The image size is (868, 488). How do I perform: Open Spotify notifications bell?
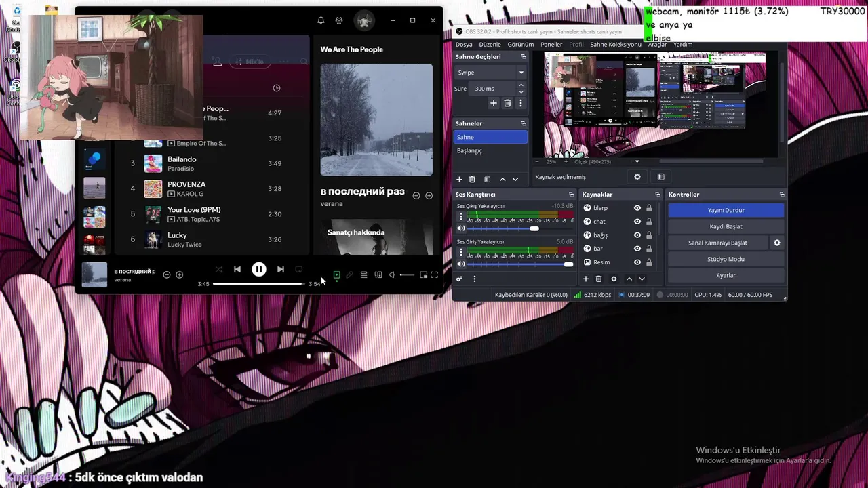pyautogui.click(x=321, y=20)
